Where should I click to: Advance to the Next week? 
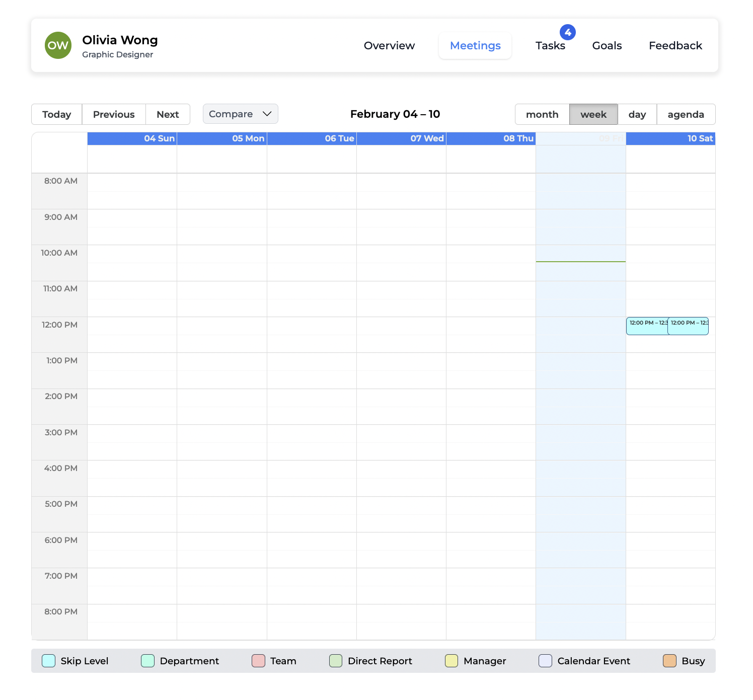[168, 114]
